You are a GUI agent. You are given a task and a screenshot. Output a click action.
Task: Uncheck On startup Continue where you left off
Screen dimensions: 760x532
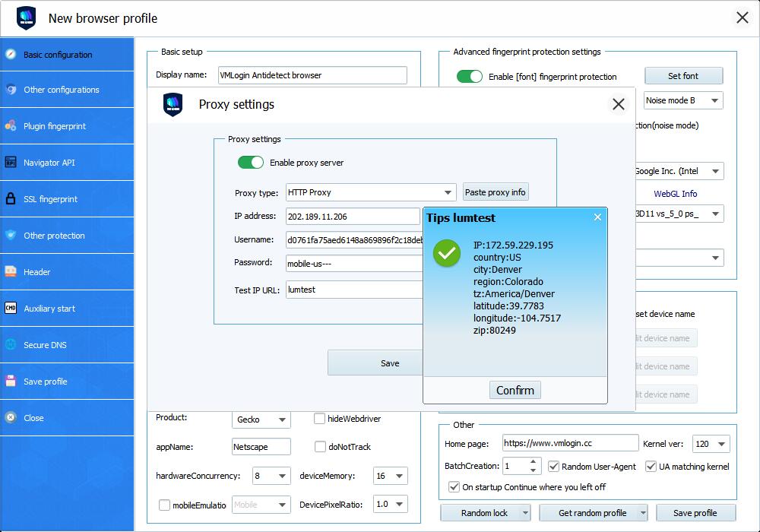point(454,487)
